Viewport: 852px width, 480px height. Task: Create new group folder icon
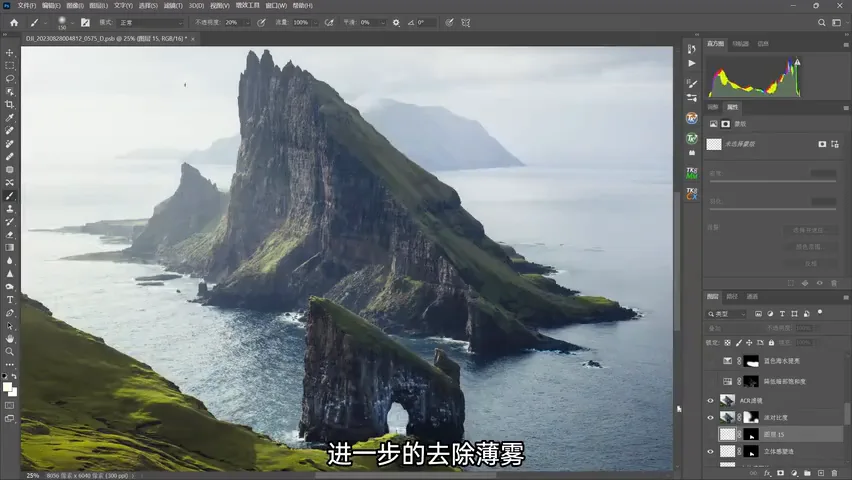tap(807, 473)
